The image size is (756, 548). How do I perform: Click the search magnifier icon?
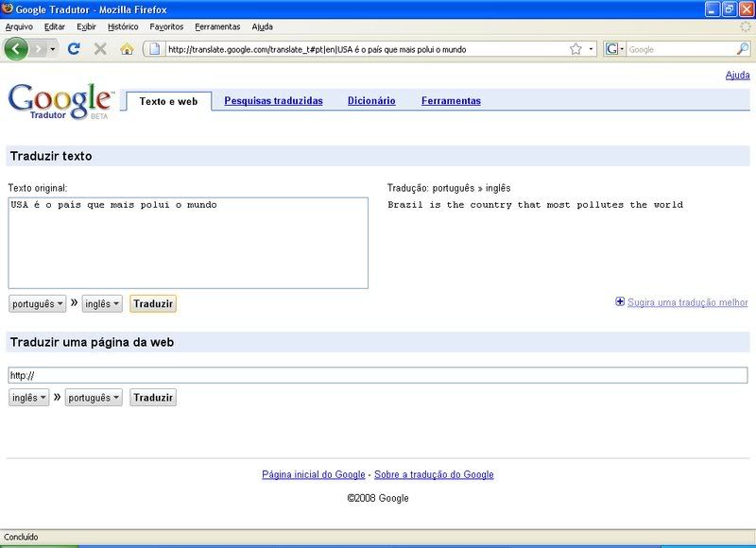(x=743, y=49)
